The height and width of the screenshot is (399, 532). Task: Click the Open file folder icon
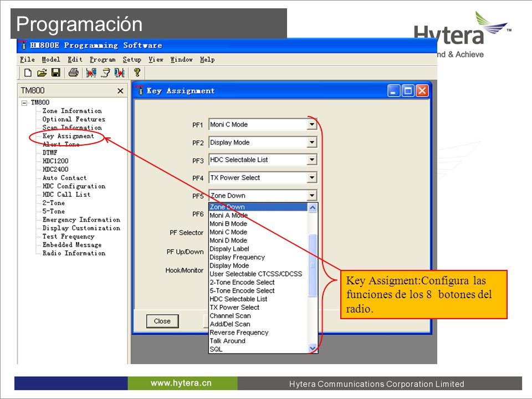(x=42, y=72)
